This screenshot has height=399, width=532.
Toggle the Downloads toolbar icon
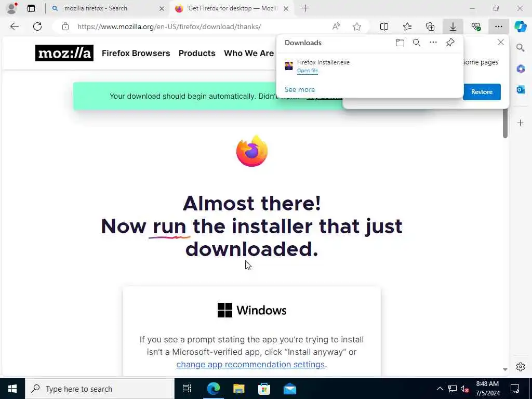click(x=453, y=26)
